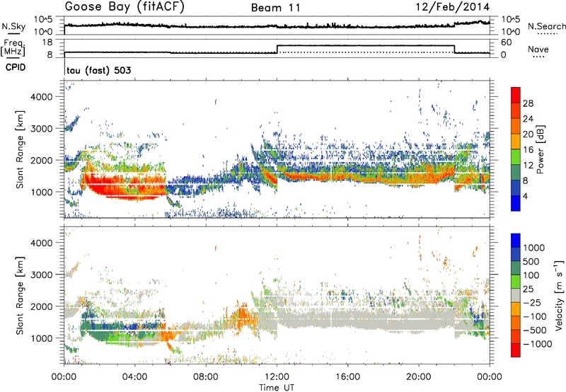Click the -500 label on the velocity colorbar
The image size is (566, 392).
tap(534, 330)
